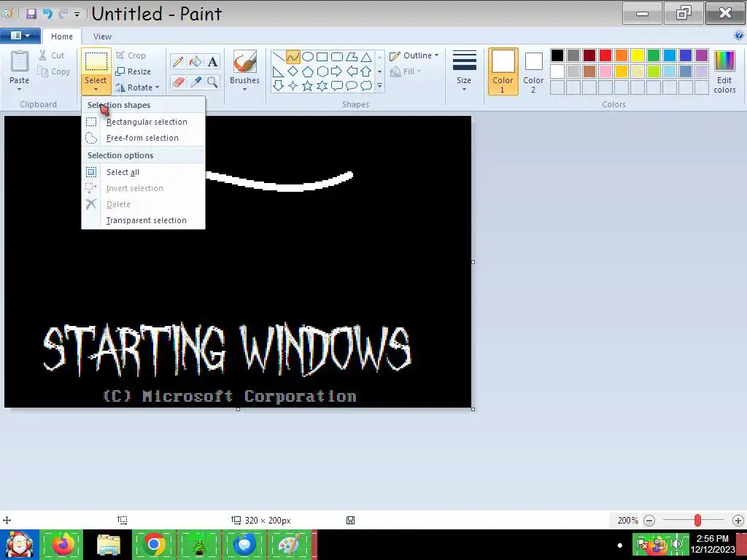The width and height of the screenshot is (747, 560).
Task: Click the volume speaker tray icon
Action: point(677,544)
